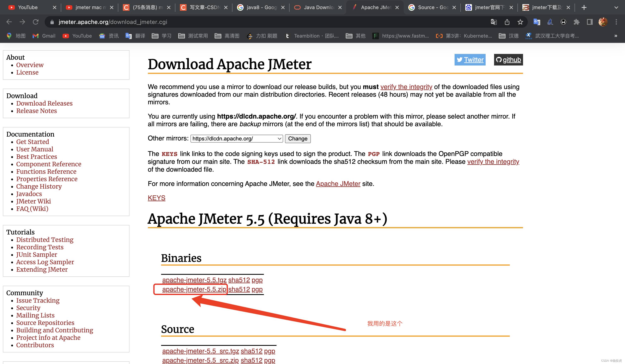Open the Teambition bookmark

pyautogui.click(x=312, y=36)
